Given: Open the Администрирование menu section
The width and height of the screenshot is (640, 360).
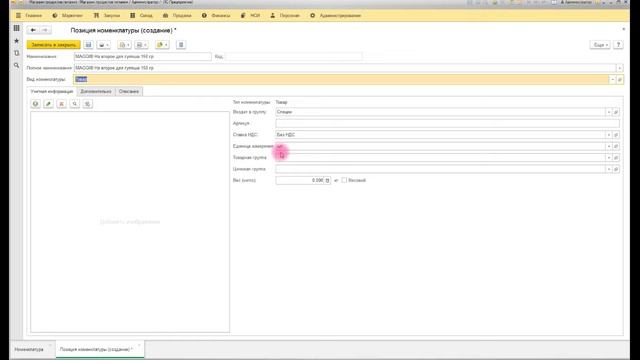Looking at the screenshot, I should click(x=336, y=16).
